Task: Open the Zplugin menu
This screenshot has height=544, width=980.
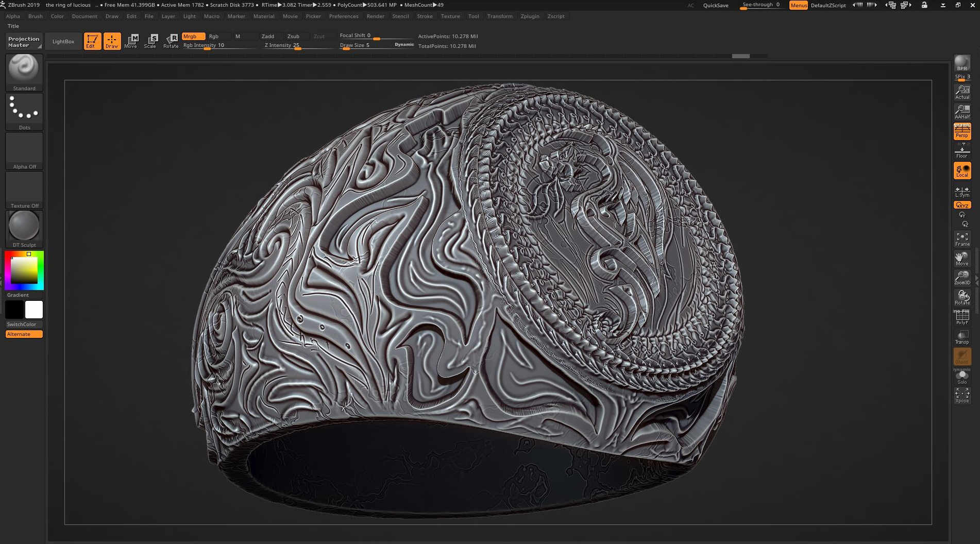Action: [530, 16]
